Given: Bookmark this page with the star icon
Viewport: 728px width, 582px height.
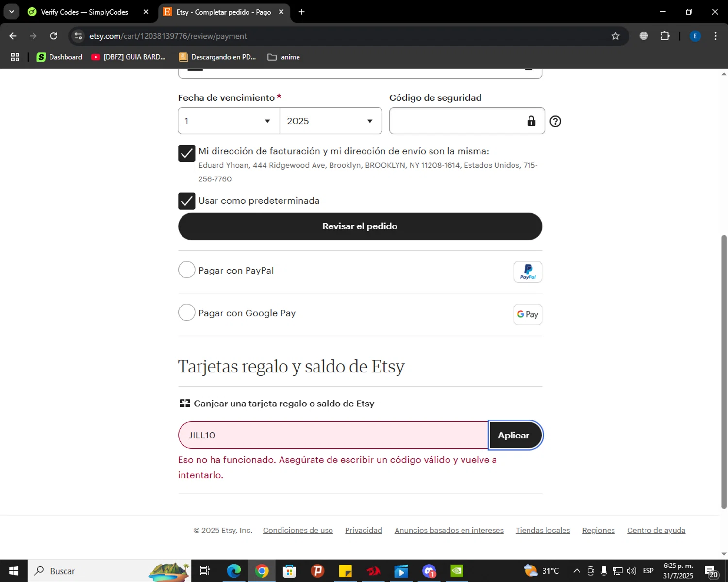Looking at the screenshot, I should tap(615, 36).
